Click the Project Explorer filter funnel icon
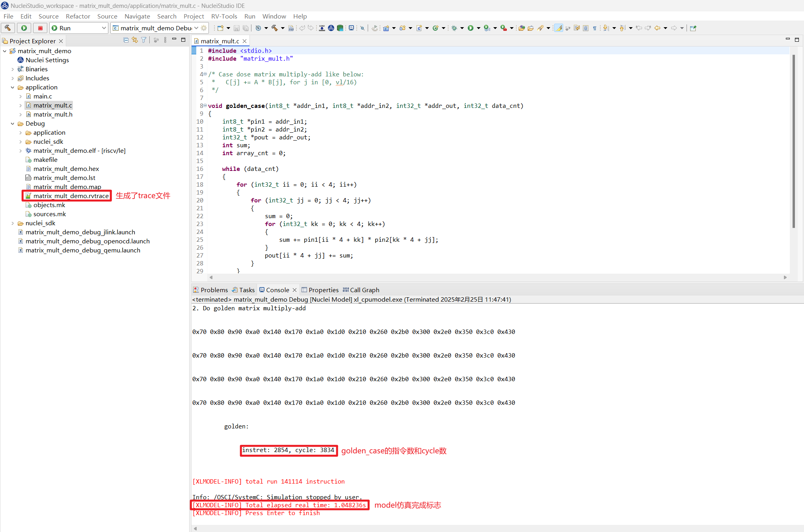This screenshot has width=804, height=532. pyautogui.click(x=144, y=40)
